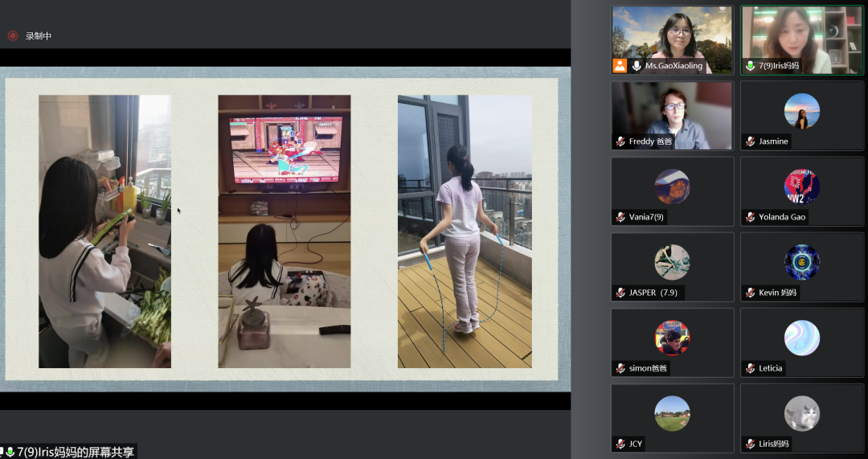
Task: Select JASPER (7.9)'s round avatar
Action: [x=672, y=262]
